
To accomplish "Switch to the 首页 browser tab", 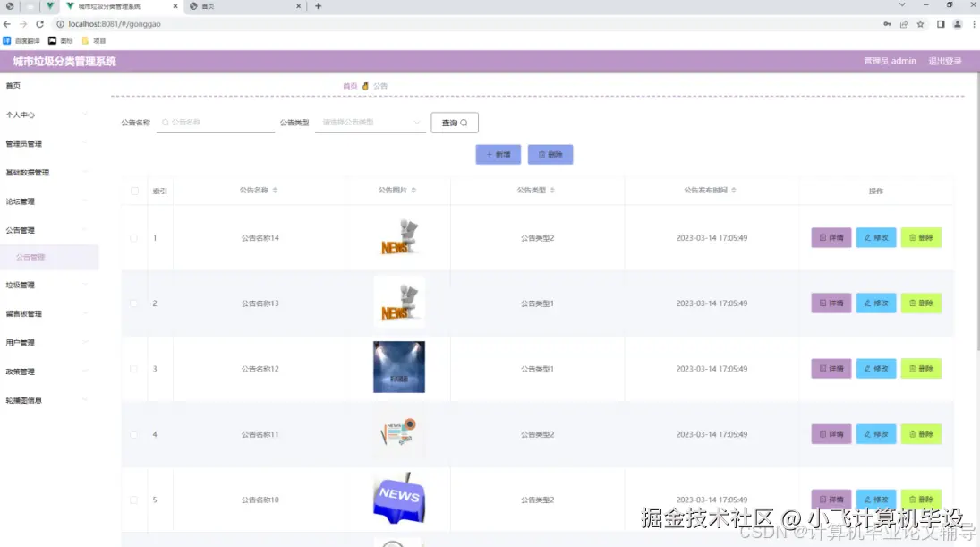I will click(x=243, y=6).
